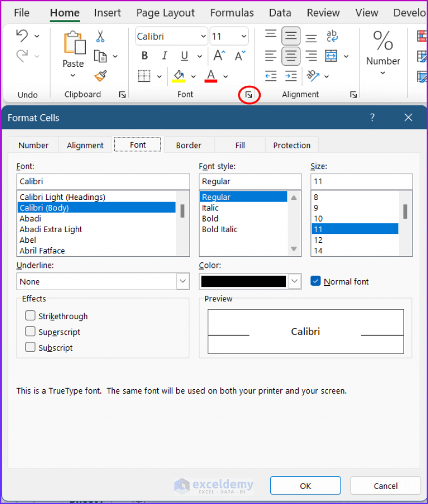Open the Borders dropdown arrow
Viewport: 428px width, 504px height.
point(159,76)
